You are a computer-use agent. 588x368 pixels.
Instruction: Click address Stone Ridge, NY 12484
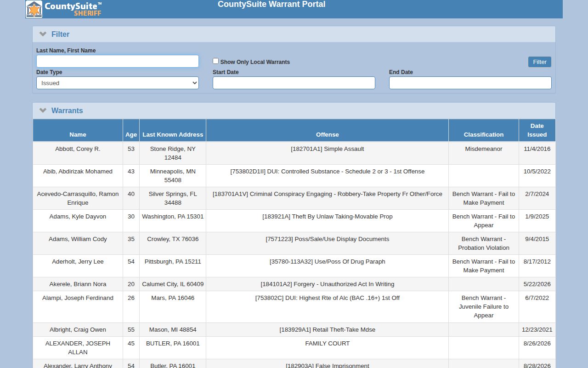tap(173, 153)
